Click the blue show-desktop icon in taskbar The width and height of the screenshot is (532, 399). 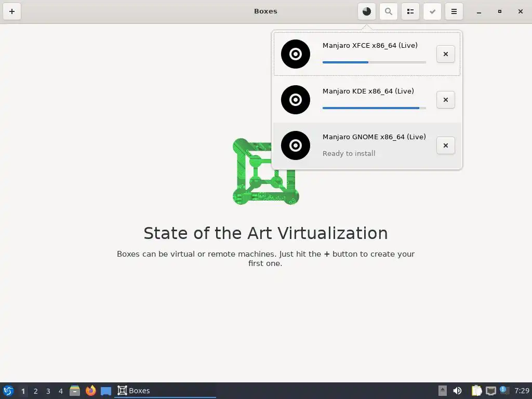[106, 391]
